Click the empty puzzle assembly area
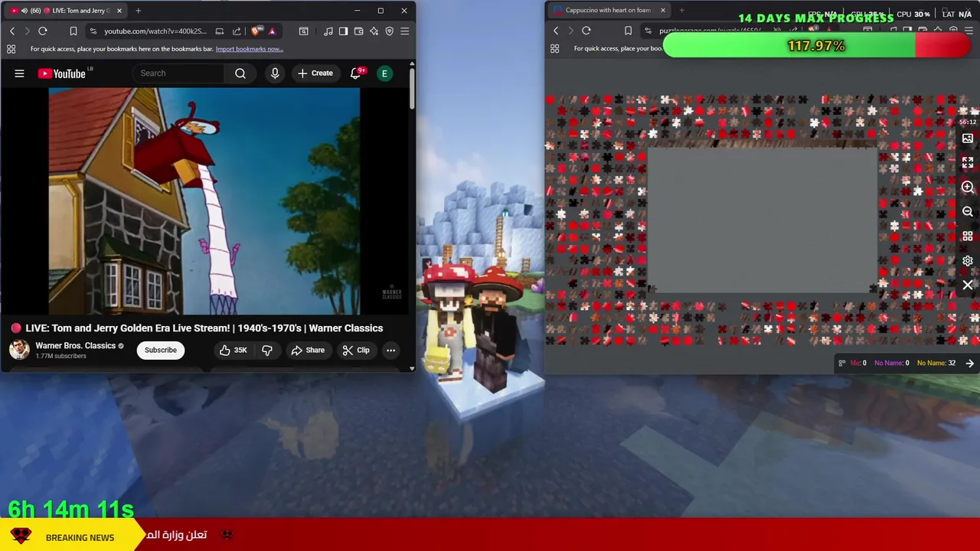Screen dimensions: 980x551 pyautogui.click(x=763, y=220)
